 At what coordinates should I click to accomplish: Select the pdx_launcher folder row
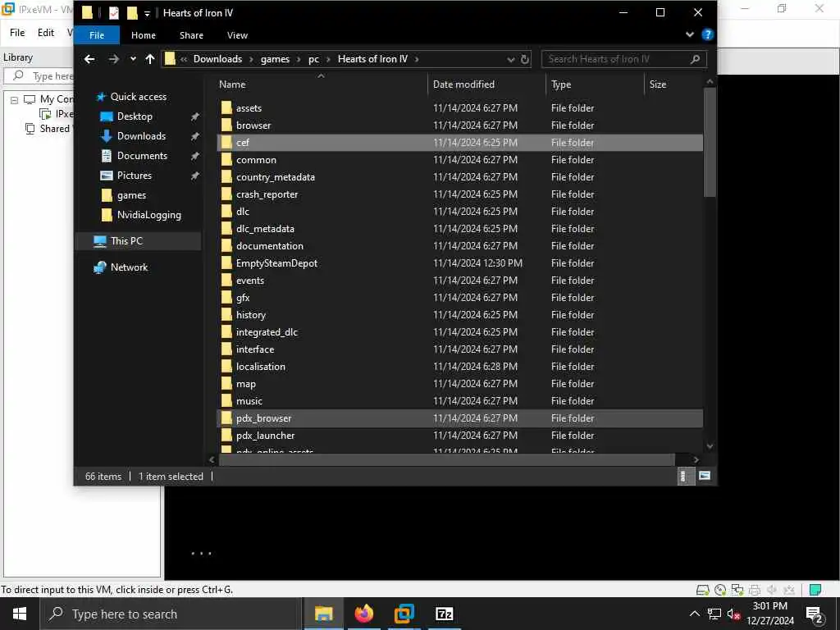pyautogui.click(x=459, y=436)
